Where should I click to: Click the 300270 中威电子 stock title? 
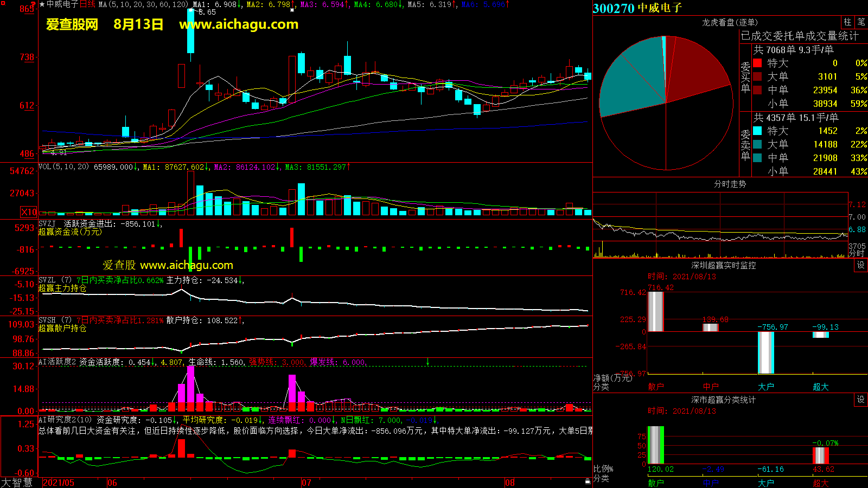pos(637,8)
